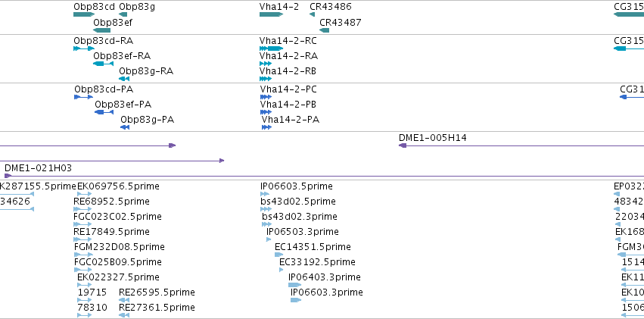Screen dimensions: 644x319
Task: Select the CR43487 gene glyph
Action: tap(325, 30)
